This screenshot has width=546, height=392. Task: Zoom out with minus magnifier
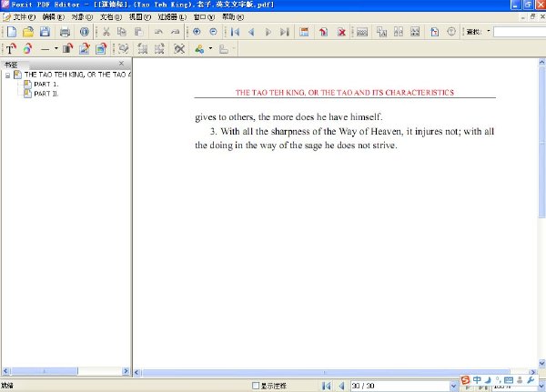(x=213, y=32)
